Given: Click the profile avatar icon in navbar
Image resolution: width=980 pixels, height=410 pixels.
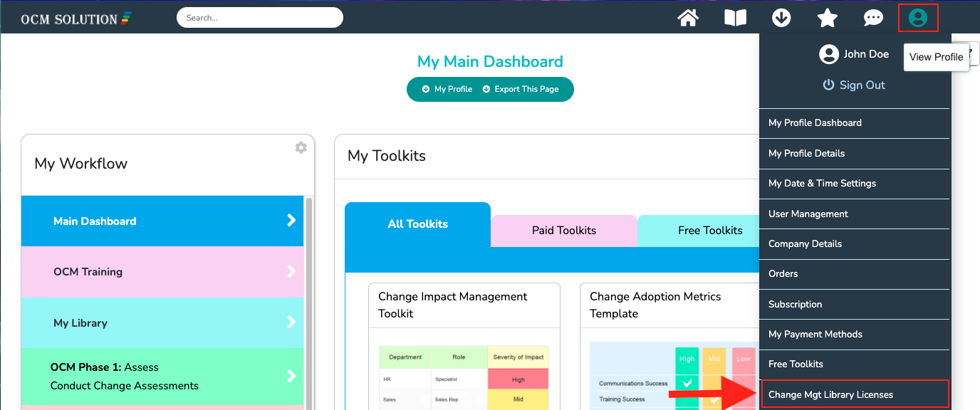Looking at the screenshot, I should 918,17.
